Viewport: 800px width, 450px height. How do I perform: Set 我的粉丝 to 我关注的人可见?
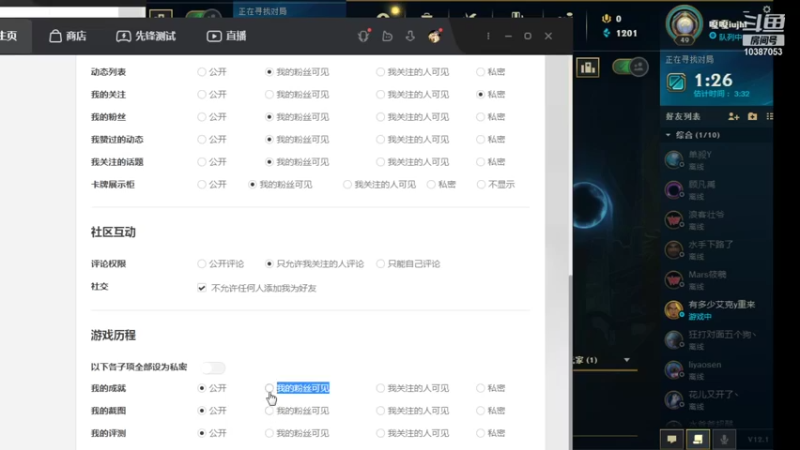click(x=380, y=117)
